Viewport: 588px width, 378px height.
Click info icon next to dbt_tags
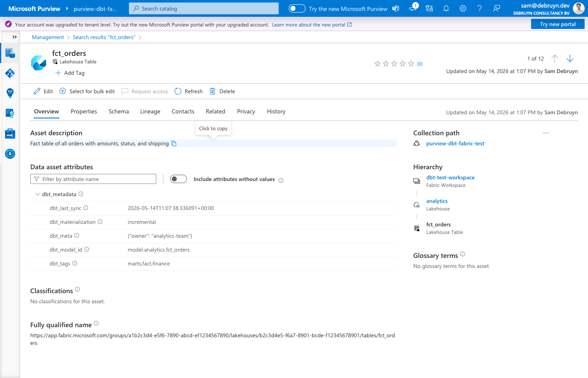[x=75, y=263]
